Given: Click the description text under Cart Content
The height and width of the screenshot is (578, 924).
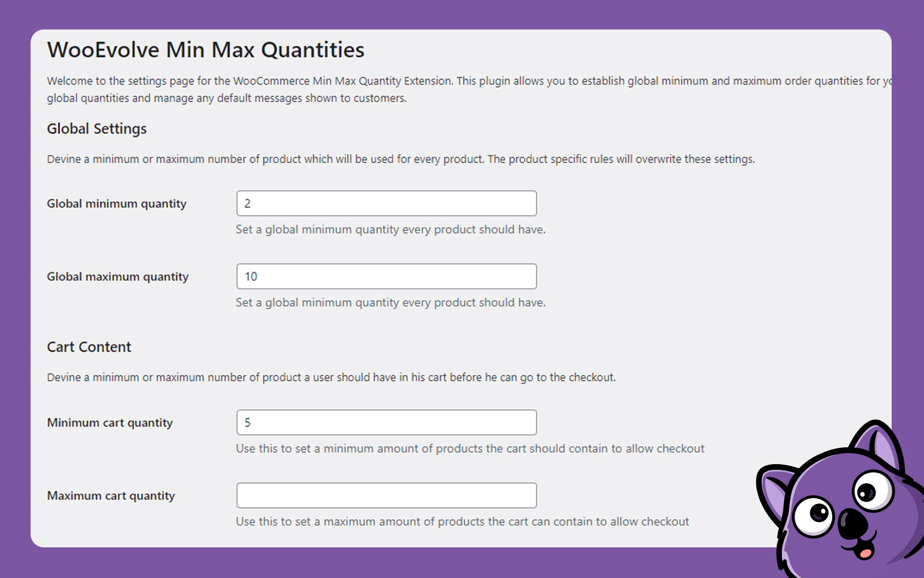Looking at the screenshot, I should 331,377.
